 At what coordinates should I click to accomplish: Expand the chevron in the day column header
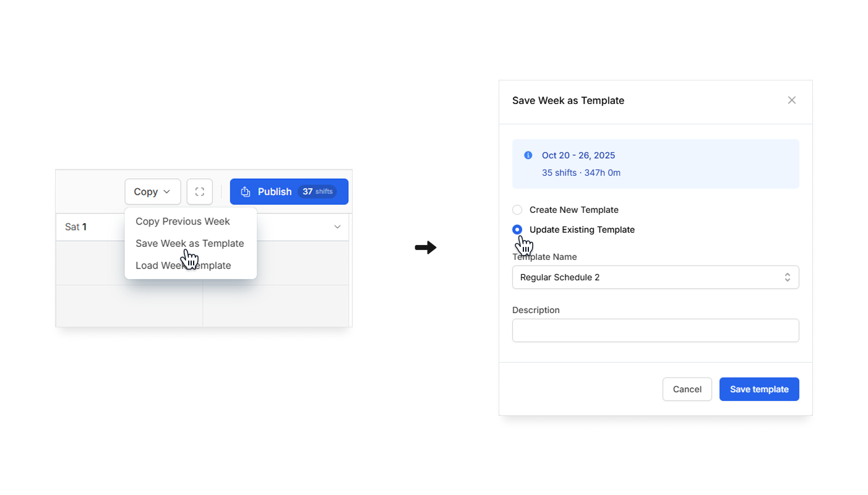tap(337, 227)
